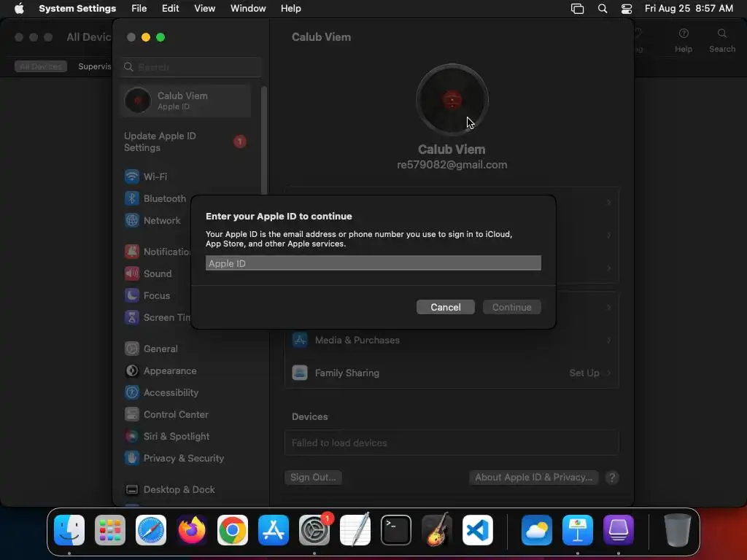Click the Apple ID text field
Viewport: 747px width, 560px height.
tap(373, 262)
